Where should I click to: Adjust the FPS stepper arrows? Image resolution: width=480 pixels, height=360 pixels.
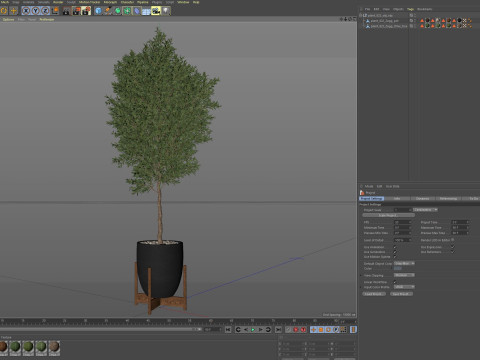click(x=410, y=222)
